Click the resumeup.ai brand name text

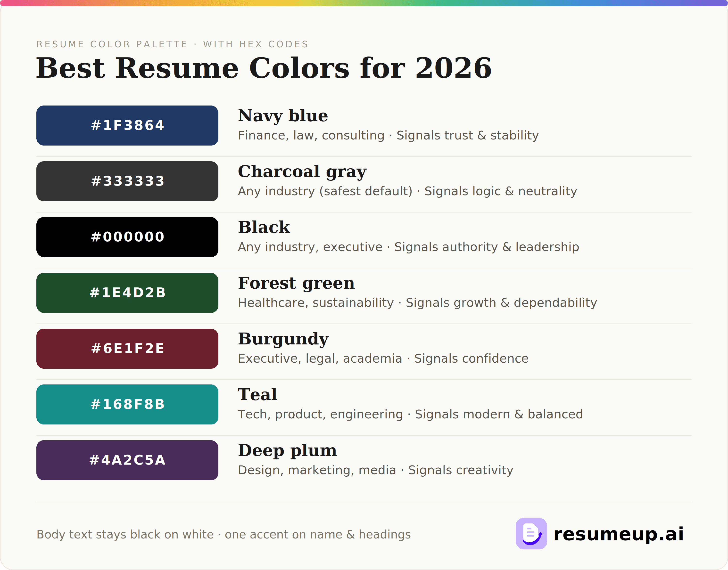tap(619, 534)
